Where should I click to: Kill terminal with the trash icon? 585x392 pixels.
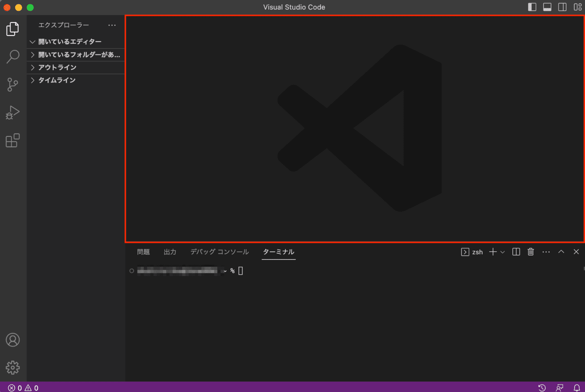point(531,252)
